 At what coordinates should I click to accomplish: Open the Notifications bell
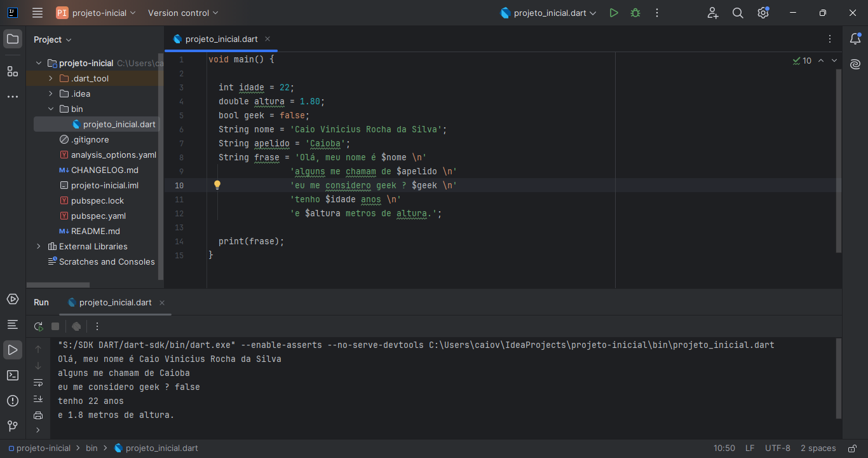point(855,39)
